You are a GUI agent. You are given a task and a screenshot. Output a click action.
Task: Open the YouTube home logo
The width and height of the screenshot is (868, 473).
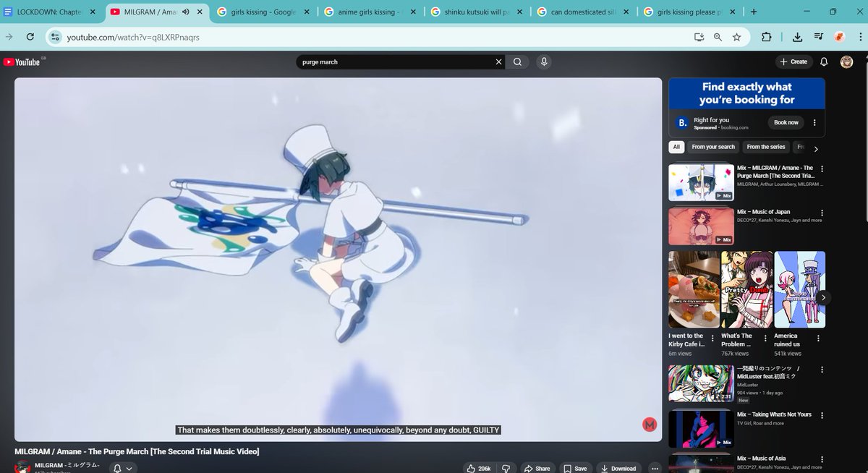(22, 62)
